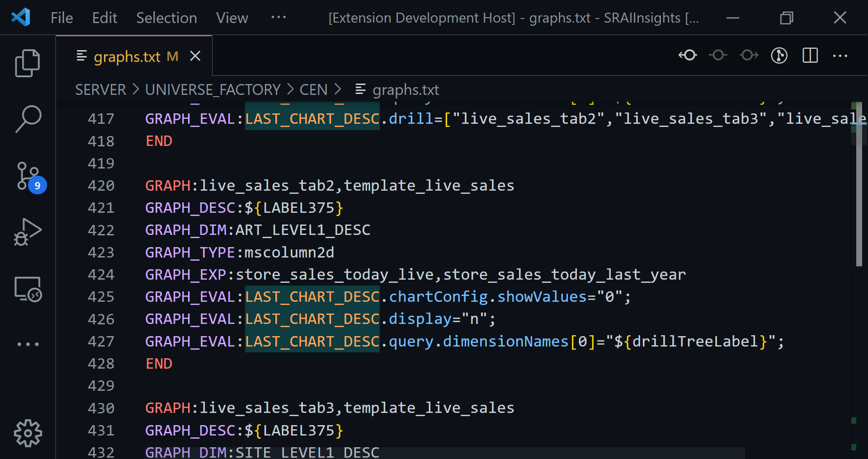
Task: Open the Manage gear menu
Action: [28, 433]
